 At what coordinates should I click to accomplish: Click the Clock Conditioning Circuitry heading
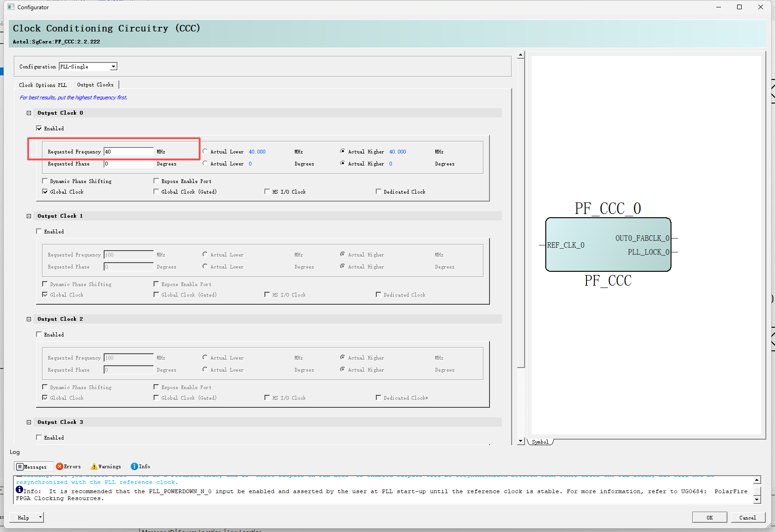pyautogui.click(x=106, y=28)
